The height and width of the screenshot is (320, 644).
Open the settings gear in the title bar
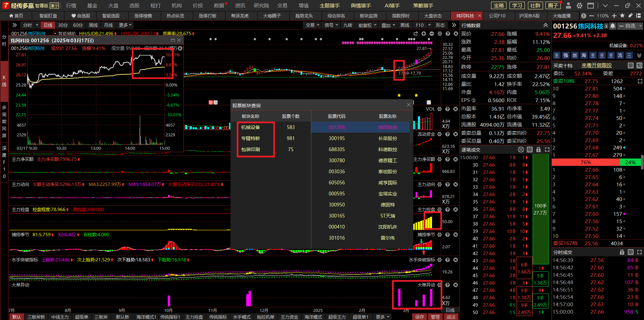(579, 5)
